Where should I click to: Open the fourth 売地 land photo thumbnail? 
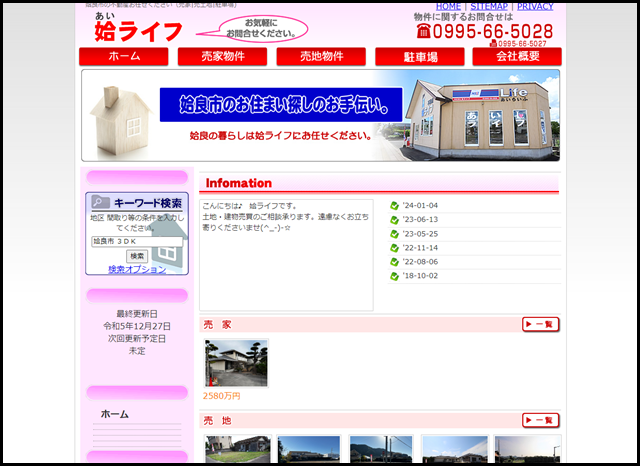(454, 449)
